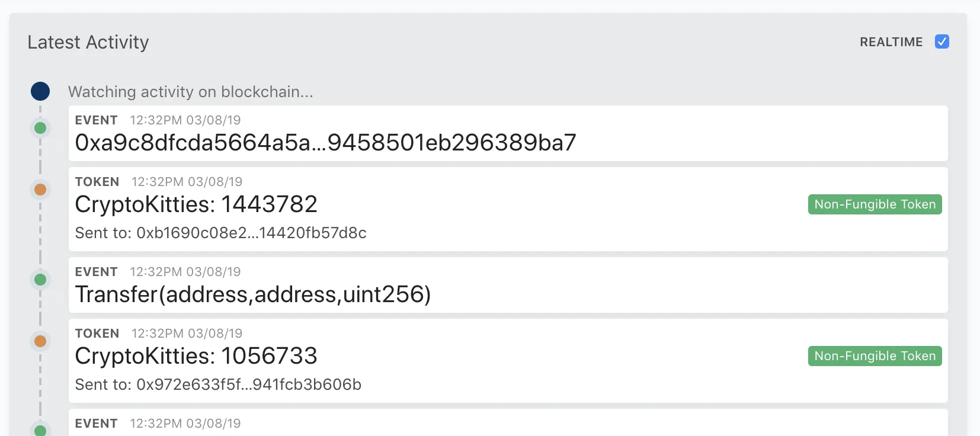Open the Transfer(address,address,uint256) event

pyautogui.click(x=253, y=294)
